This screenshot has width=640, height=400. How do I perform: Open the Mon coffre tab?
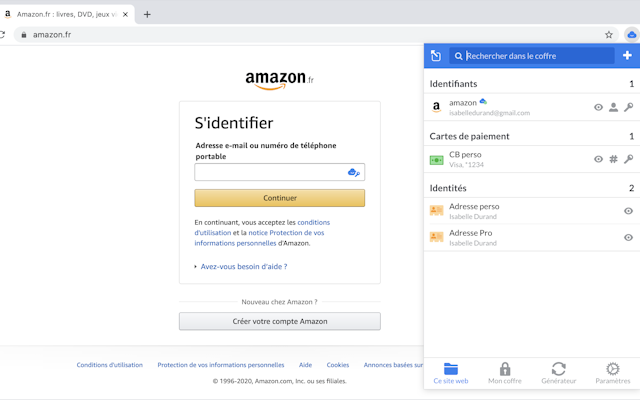504,373
